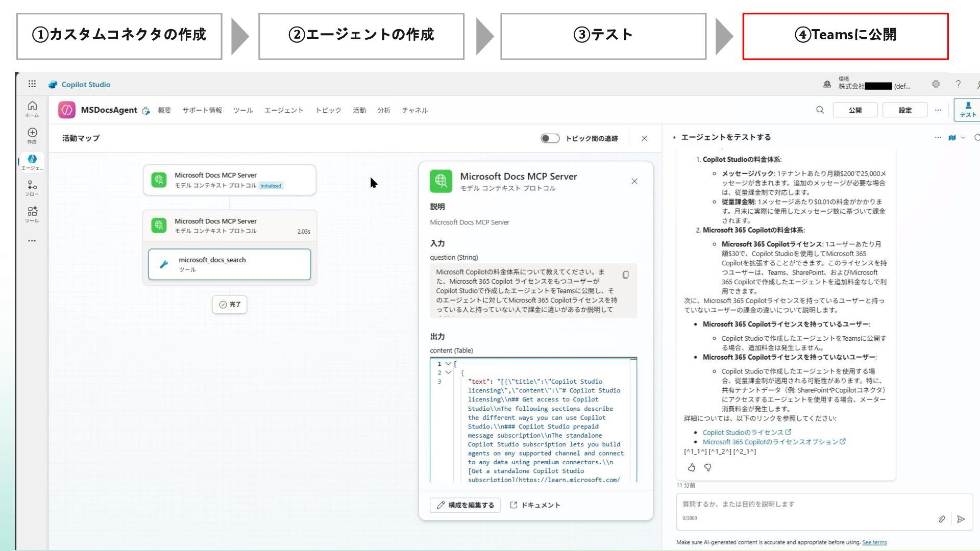Go to Home in the sidebar
This screenshot has height=551, width=980.
pyautogui.click(x=32, y=109)
